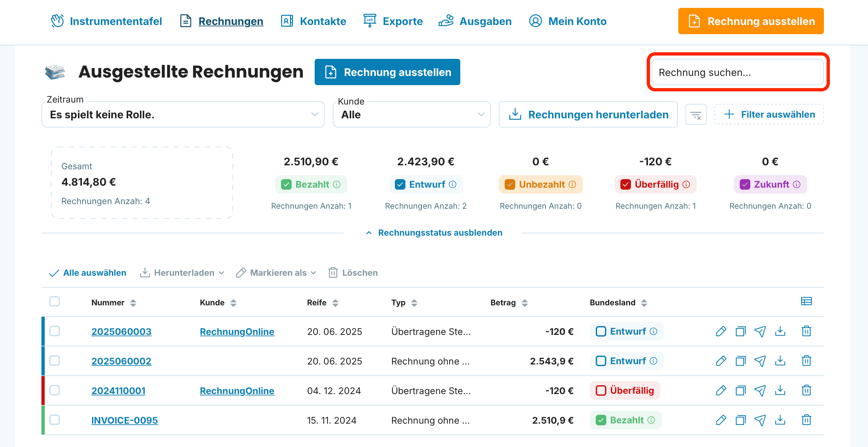Clear filters with the filter-reset icon
The width and height of the screenshot is (868, 447).
tap(696, 115)
